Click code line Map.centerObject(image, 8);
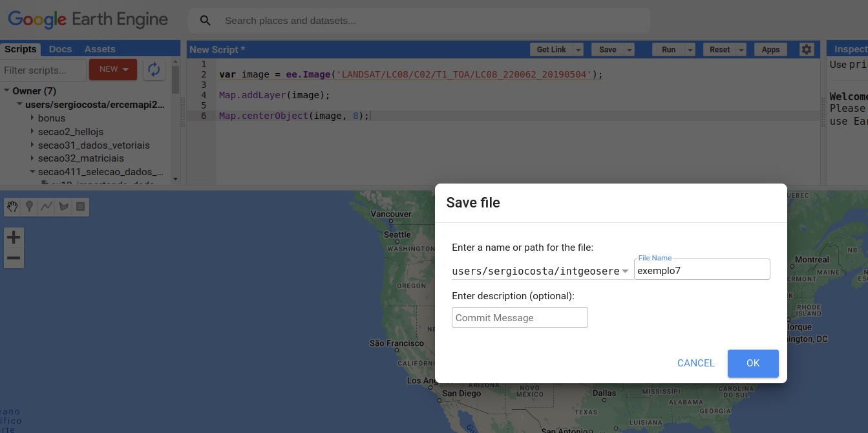 click(x=294, y=116)
